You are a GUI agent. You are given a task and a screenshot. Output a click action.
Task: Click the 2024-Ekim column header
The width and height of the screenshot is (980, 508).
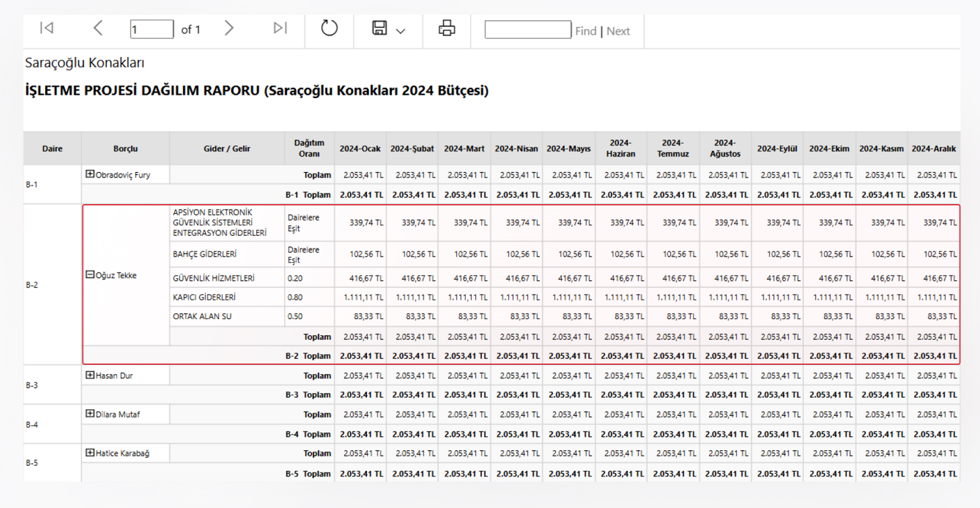tap(829, 149)
